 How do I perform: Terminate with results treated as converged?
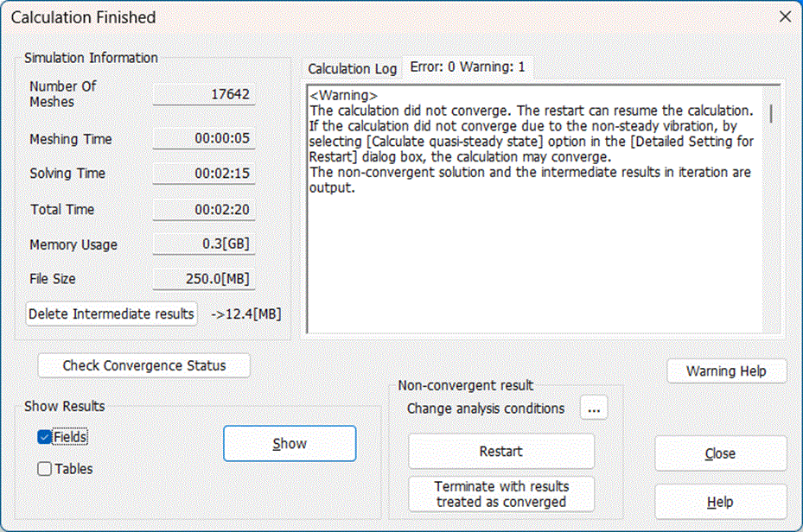501,494
